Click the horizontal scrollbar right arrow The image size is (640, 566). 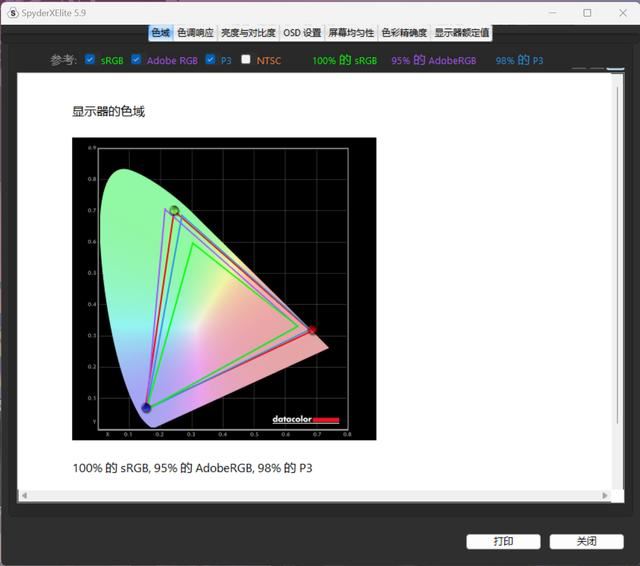[605, 496]
